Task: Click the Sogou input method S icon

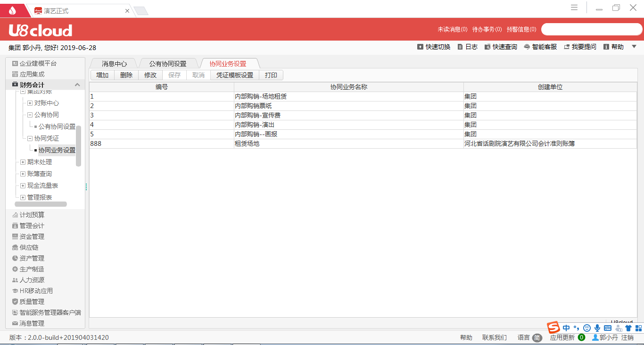Action: coord(553,328)
